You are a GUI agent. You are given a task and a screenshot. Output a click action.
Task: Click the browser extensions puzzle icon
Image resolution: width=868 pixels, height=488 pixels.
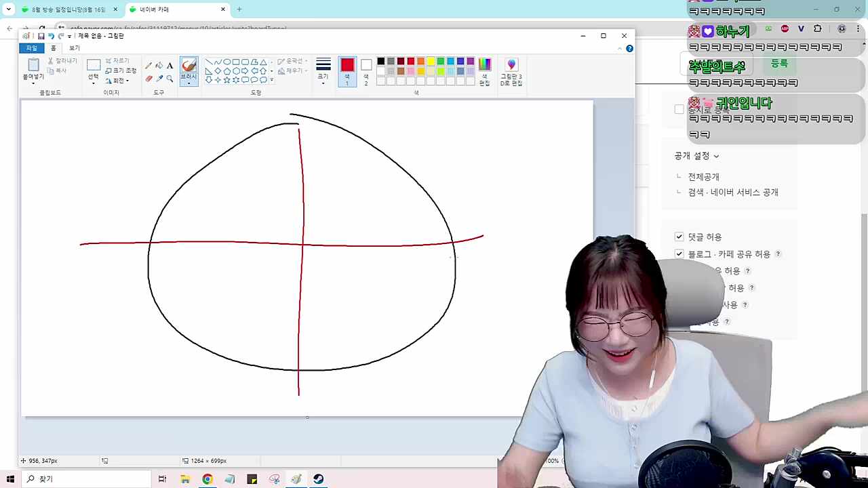[817, 29]
